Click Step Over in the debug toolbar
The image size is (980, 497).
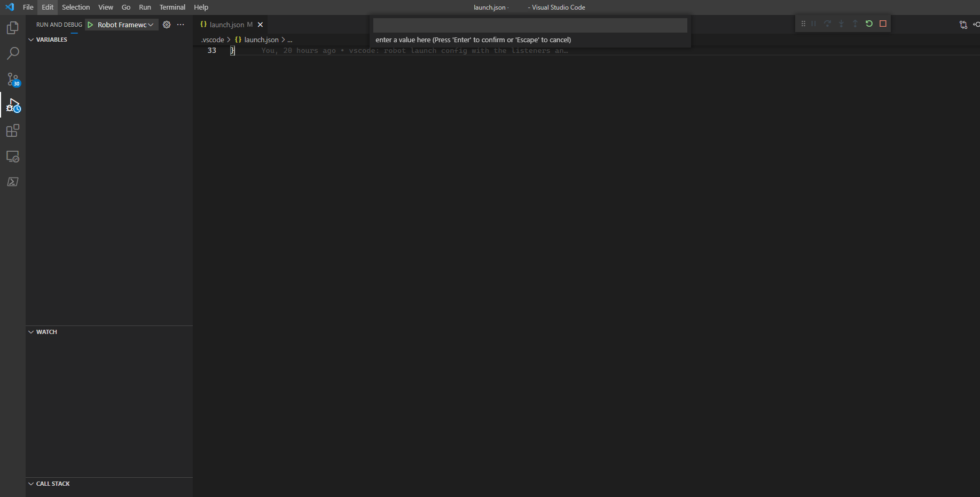click(x=827, y=24)
